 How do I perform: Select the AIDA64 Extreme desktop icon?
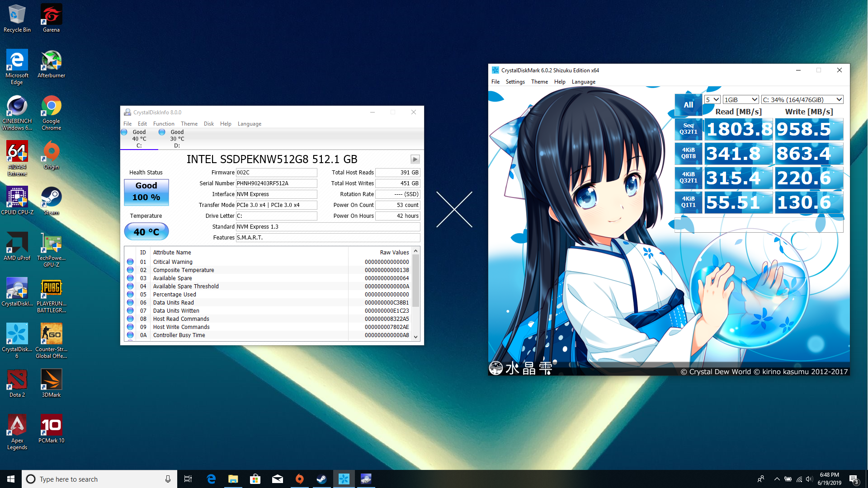pos(17,158)
